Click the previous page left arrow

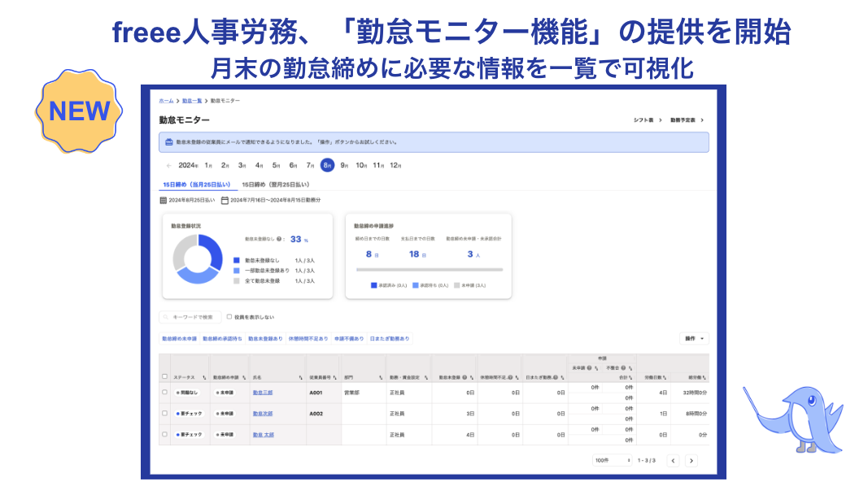click(x=672, y=460)
